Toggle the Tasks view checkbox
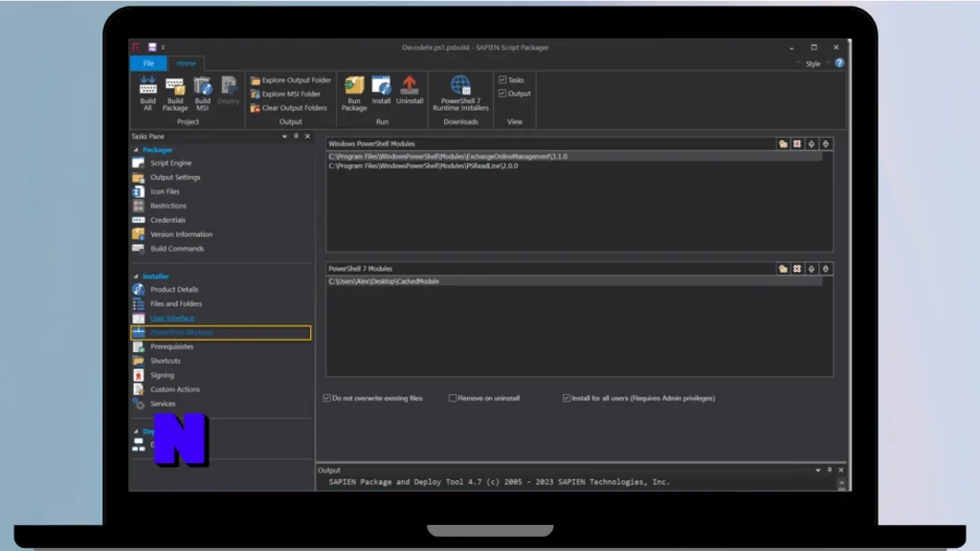980x551 pixels. click(x=502, y=80)
